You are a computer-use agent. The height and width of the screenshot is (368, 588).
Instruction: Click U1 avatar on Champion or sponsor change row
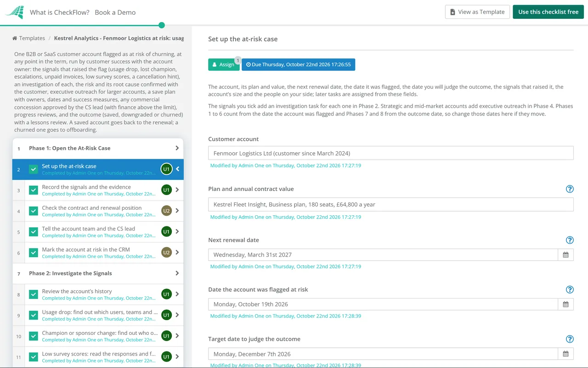click(166, 336)
